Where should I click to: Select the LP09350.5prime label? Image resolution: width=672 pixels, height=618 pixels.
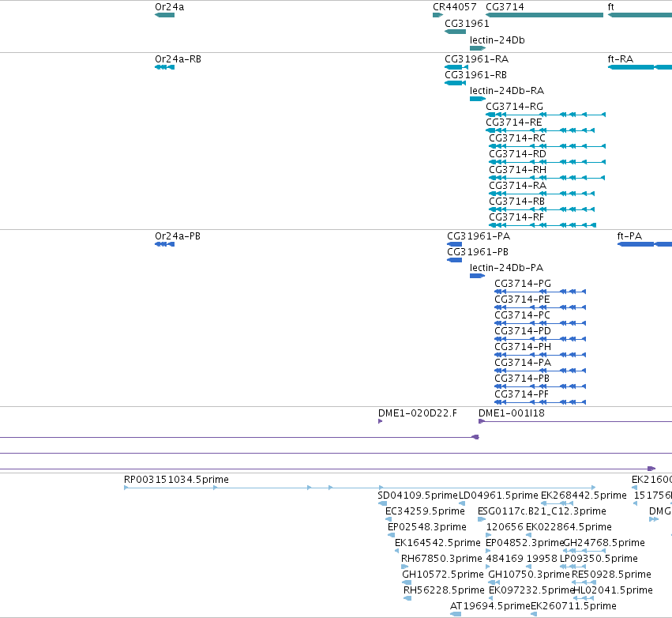coord(599,559)
